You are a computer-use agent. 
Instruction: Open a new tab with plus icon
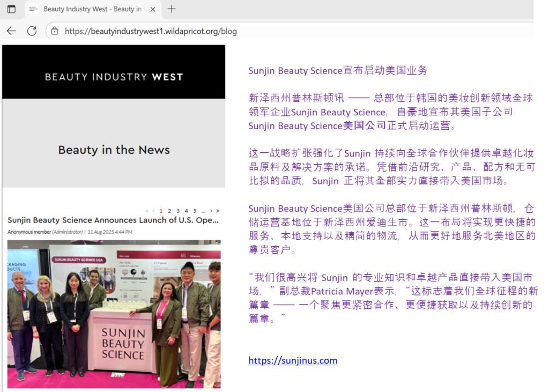(x=172, y=9)
